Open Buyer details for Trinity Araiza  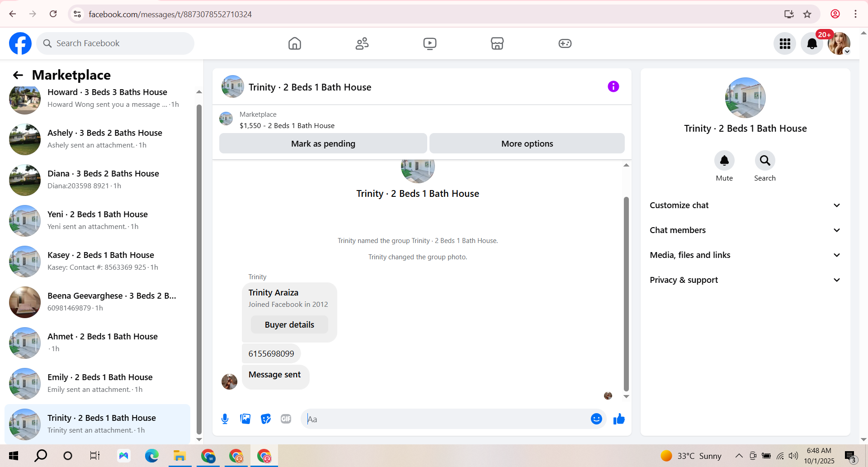pos(289,325)
